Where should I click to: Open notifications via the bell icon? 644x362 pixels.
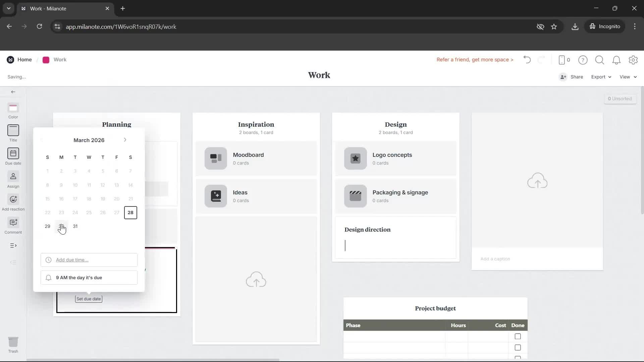(616, 60)
